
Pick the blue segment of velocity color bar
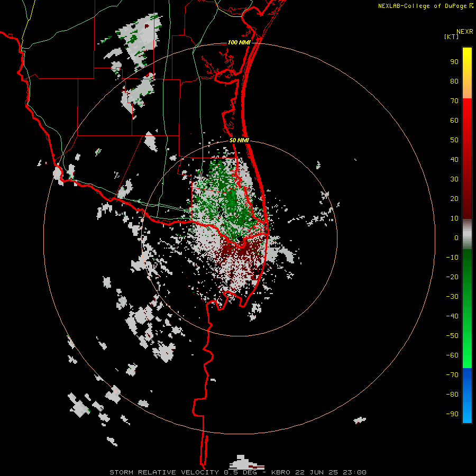467,396
